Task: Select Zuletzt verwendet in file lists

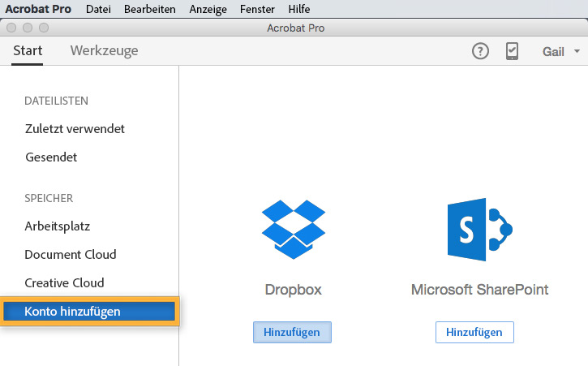Action: [75, 129]
